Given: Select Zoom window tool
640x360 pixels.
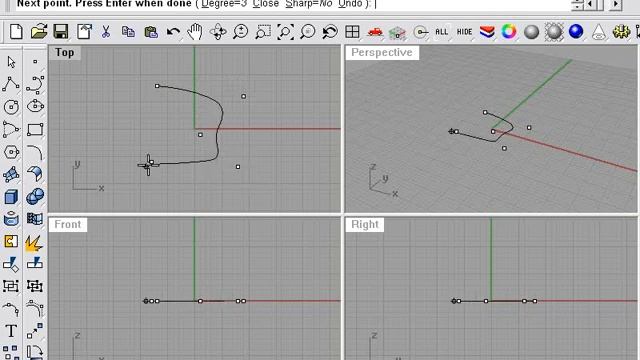Looking at the screenshot, I should click(263, 32).
